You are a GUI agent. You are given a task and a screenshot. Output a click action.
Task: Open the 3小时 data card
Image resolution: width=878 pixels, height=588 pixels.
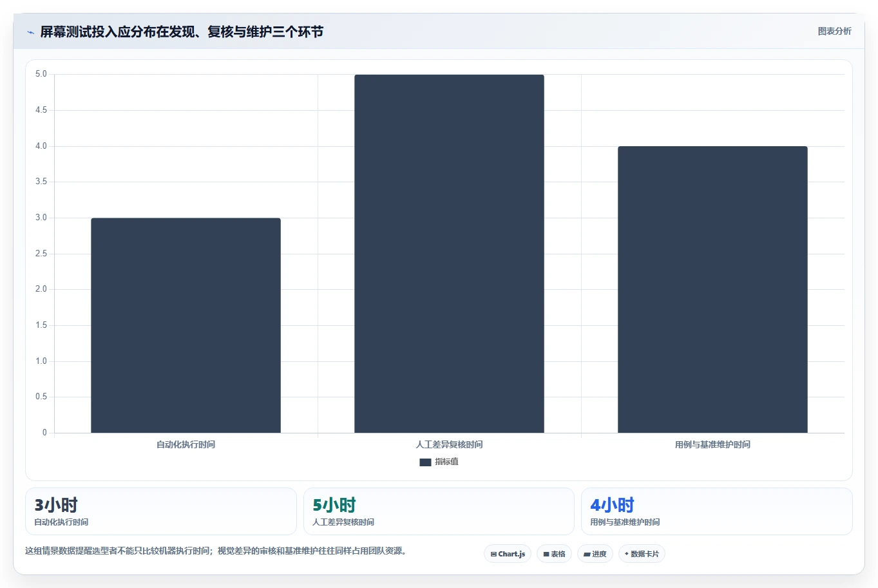161,511
